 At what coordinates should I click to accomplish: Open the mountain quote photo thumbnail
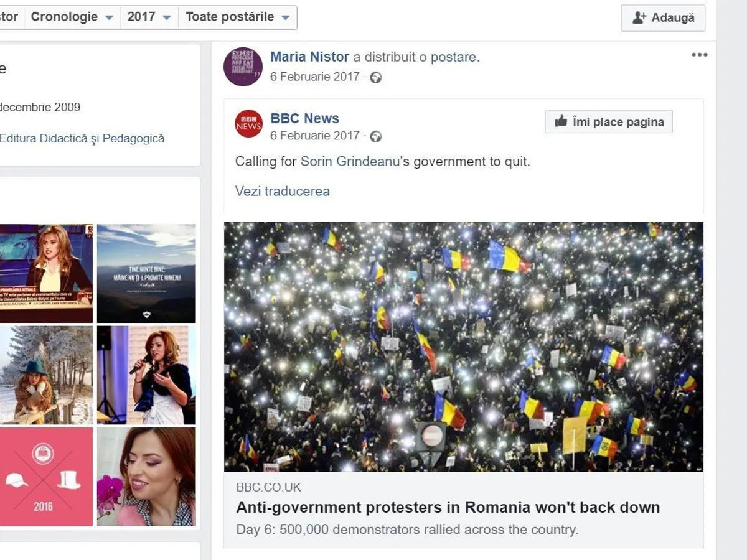(x=146, y=274)
